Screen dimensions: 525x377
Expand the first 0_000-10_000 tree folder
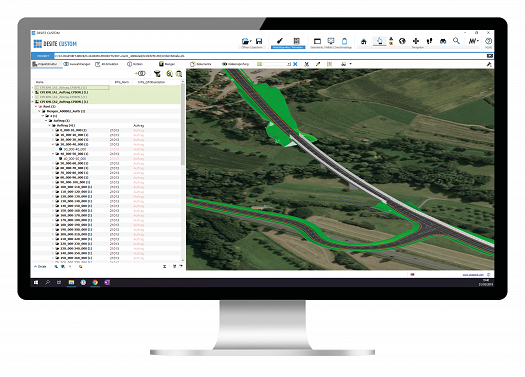point(53,130)
